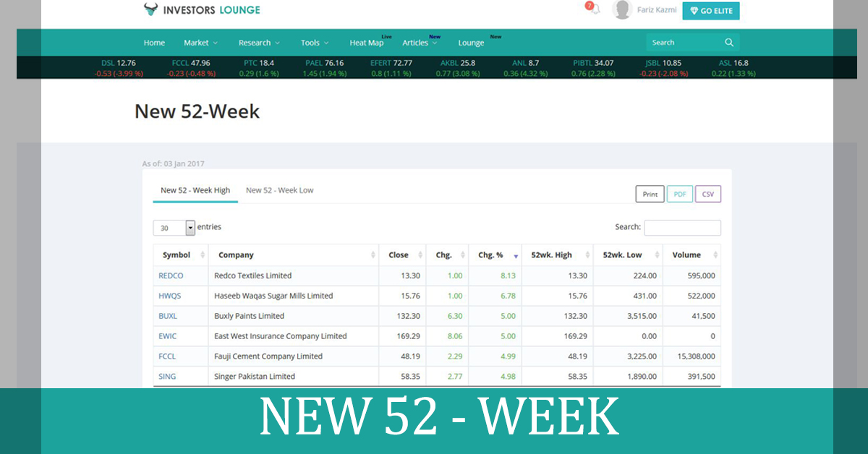Click ANL 8.7 ticker entry

(x=525, y=68)
